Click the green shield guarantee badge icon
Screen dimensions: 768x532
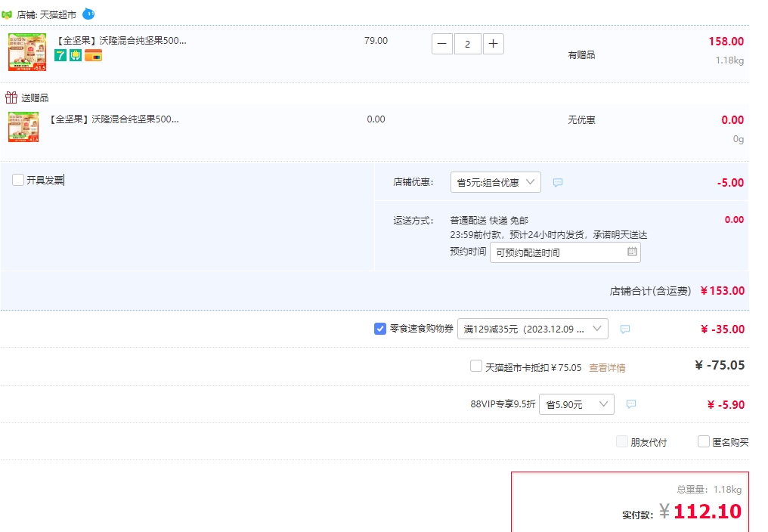pyautogui.click(x=76, y=55)
